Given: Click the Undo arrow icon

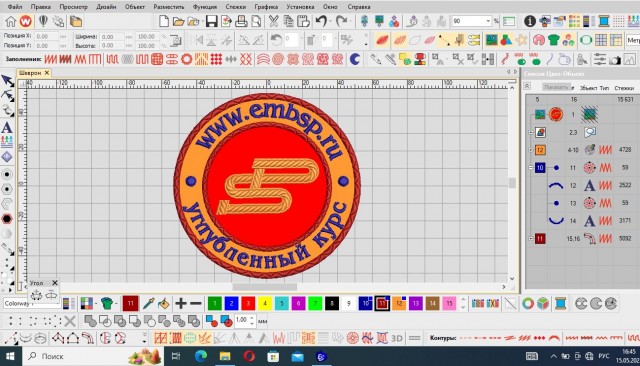Looking at the screenshot, I should click(x=321, y=21).
